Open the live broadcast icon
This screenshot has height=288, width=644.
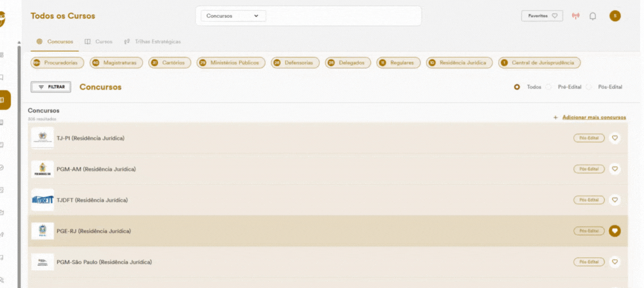click(575, 16)
